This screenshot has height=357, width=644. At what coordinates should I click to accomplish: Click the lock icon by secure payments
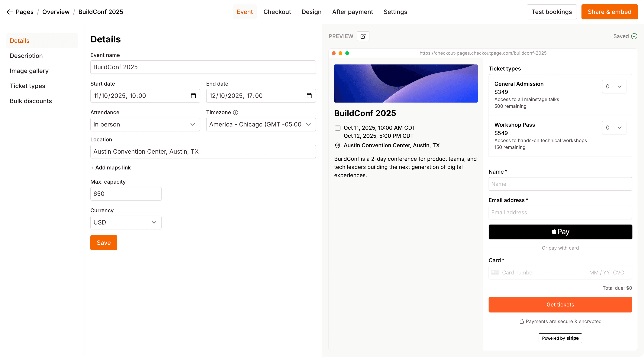point(522,322)
